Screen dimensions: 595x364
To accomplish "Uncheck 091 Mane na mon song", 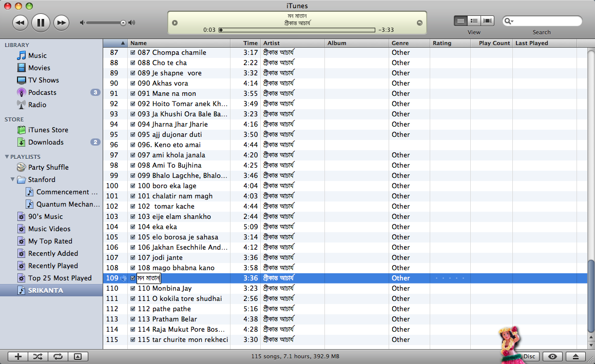I will [133, 93].
